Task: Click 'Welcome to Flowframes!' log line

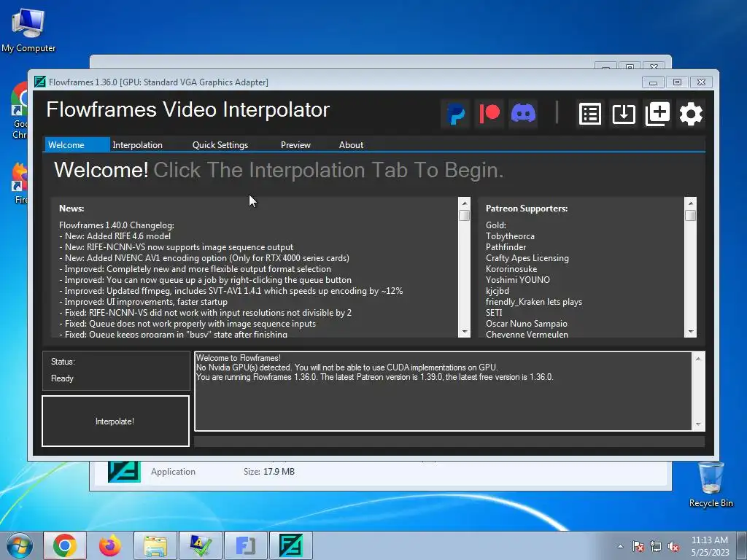Action: [239, 358]
